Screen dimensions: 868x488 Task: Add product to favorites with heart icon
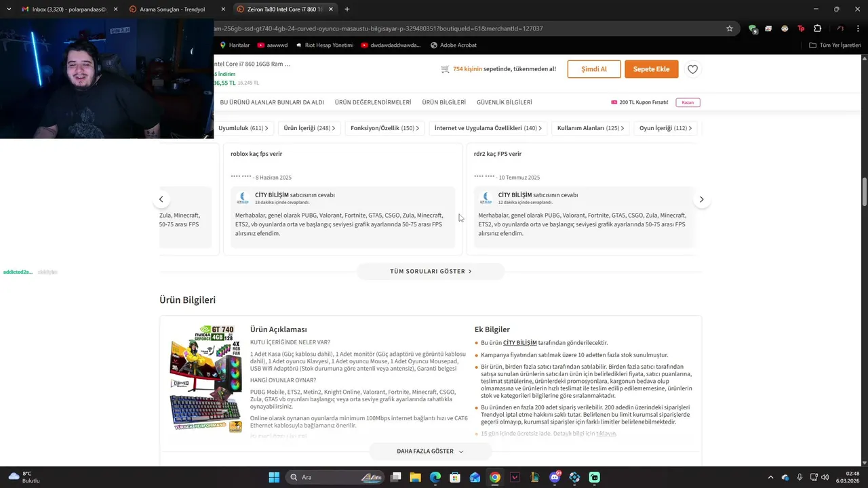point(692,69)
